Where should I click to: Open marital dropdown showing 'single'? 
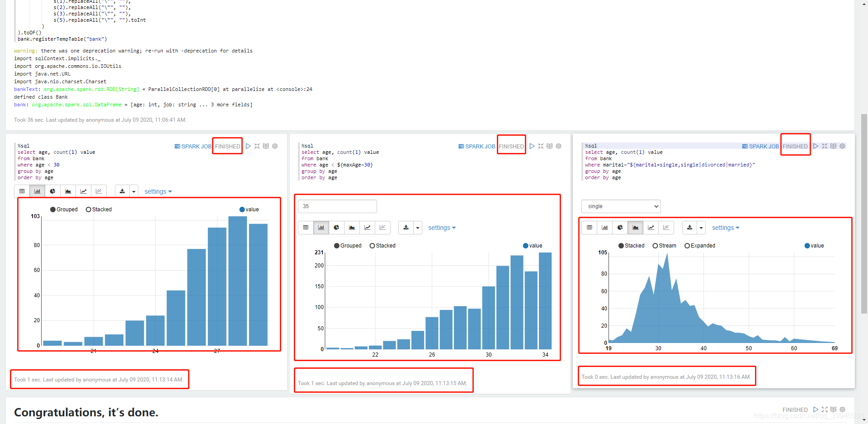tap(621, 206)
